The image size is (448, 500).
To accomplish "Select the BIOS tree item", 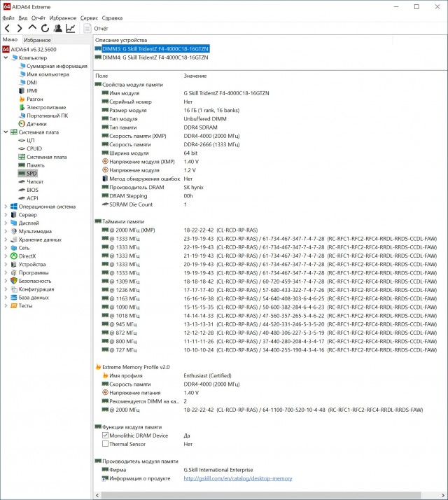I will coord(29,190).
